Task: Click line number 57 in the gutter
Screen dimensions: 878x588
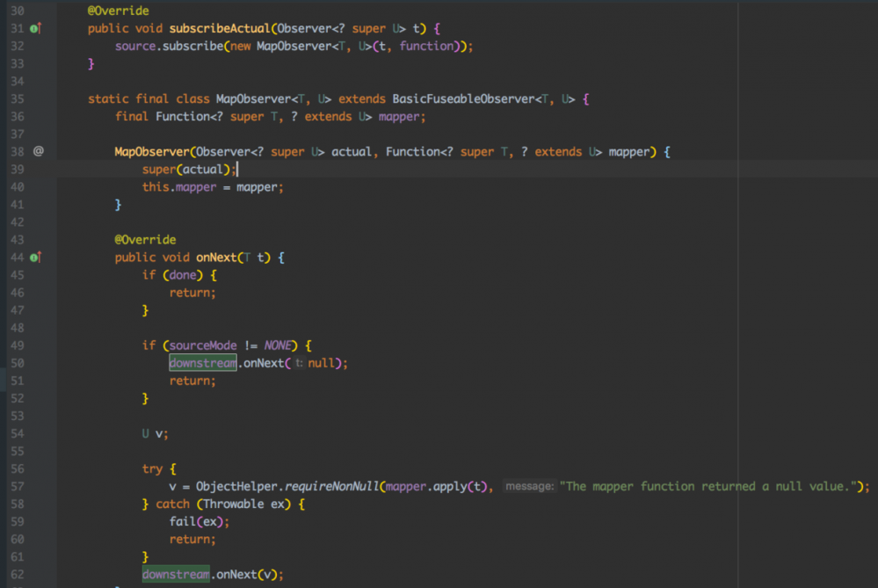Action: 17,486
